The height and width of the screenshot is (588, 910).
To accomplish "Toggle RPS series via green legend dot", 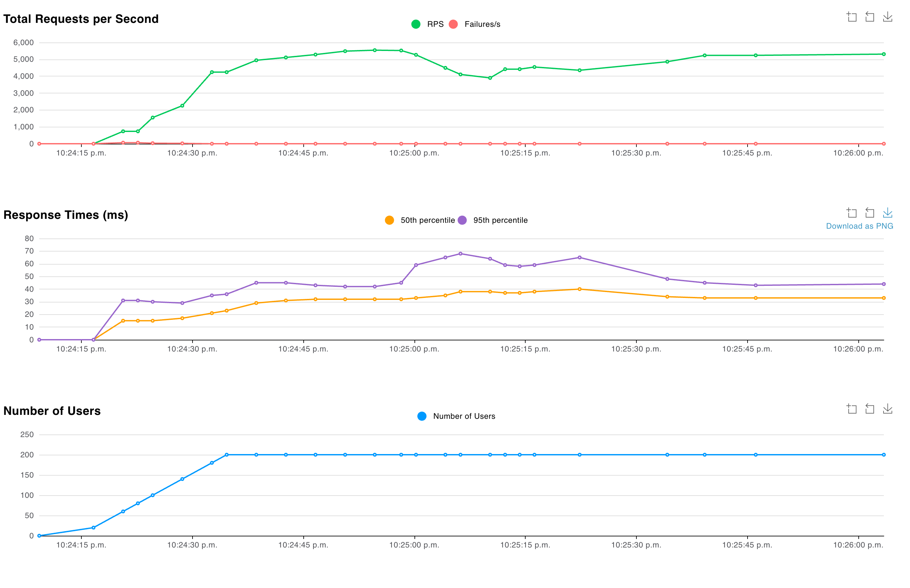I will (416, 24).
